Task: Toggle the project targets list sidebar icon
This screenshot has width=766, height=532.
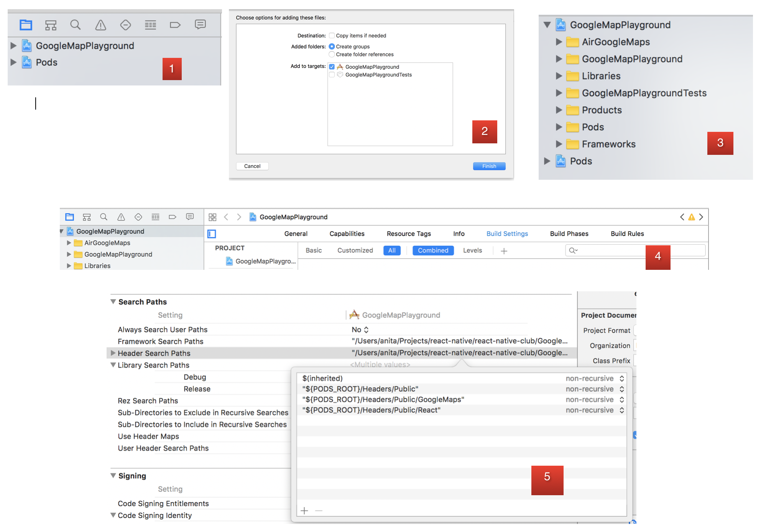Action: coord(212,234)
